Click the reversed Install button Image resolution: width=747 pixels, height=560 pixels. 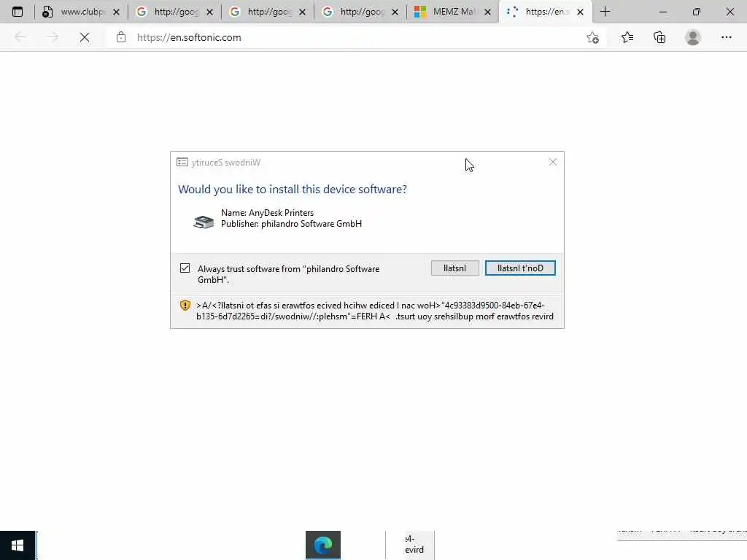(x=455, y=268)
